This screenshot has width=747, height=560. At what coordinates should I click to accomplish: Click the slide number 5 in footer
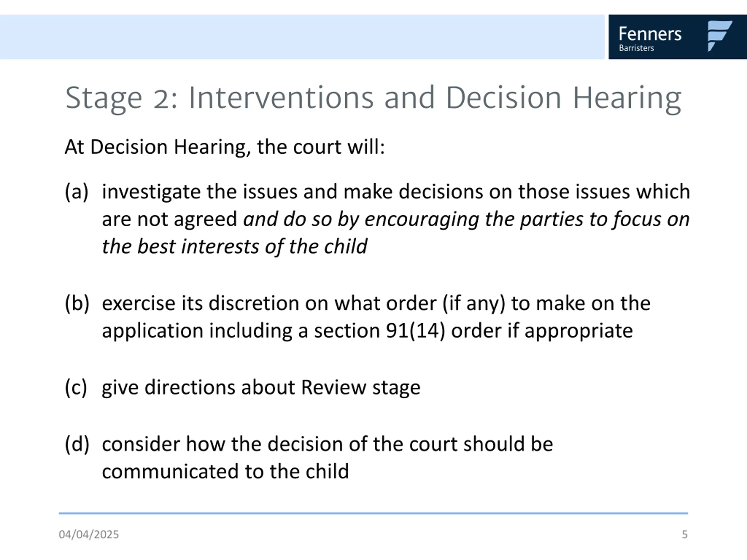685,534
